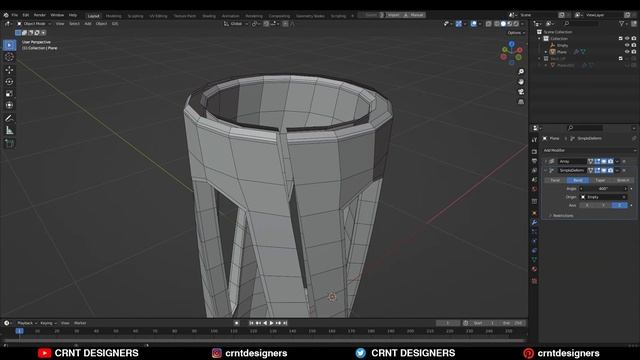The image size is (640, 360).
Task: Open the Object Mode dropdown
Action: [x=33, y=24]
